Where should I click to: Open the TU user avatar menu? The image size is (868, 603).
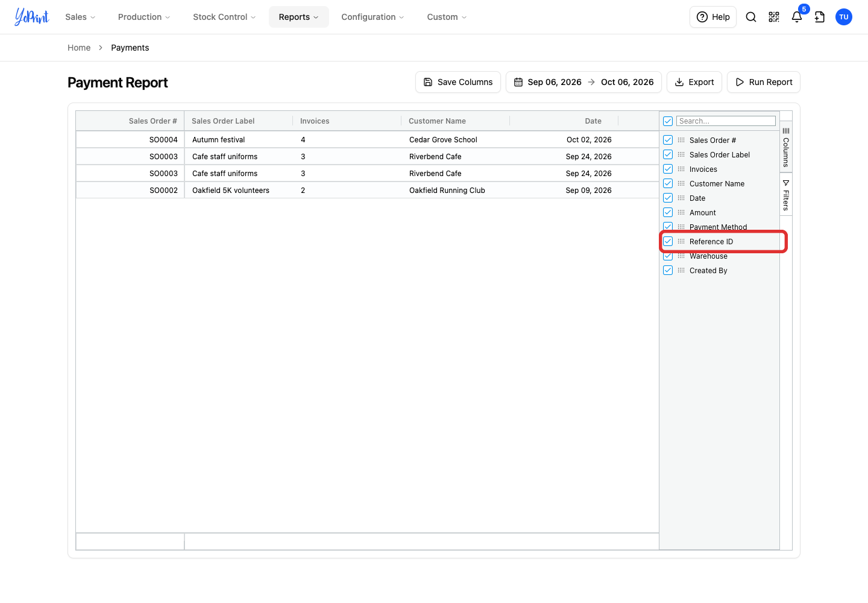click(x=844, y=17)
